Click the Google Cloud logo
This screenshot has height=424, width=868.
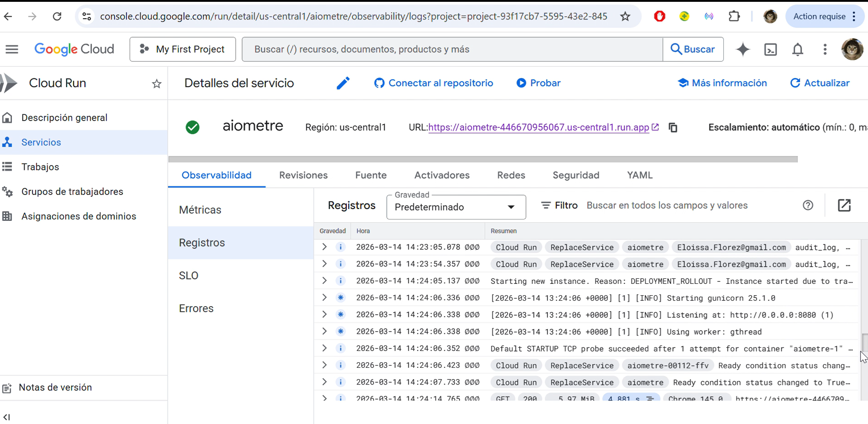pyautogui.click(x=74, y=49)
